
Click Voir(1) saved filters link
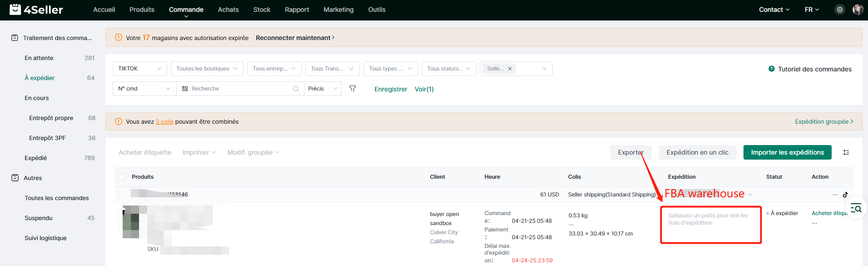click(424, 89)
